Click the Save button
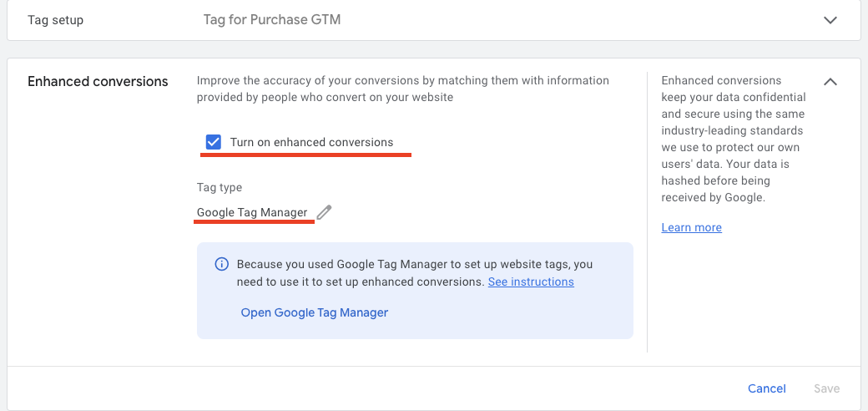The image size is (868, 411). coord(826,388)
